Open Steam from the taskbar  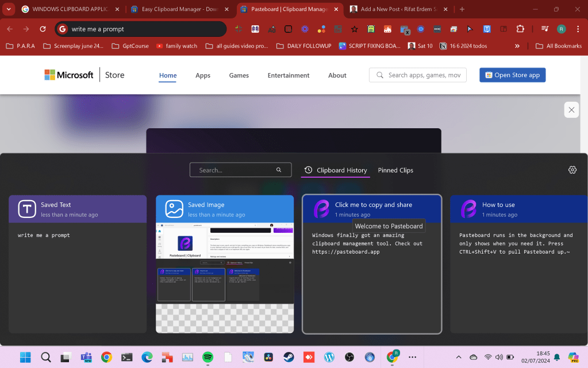tap(289, 357)
